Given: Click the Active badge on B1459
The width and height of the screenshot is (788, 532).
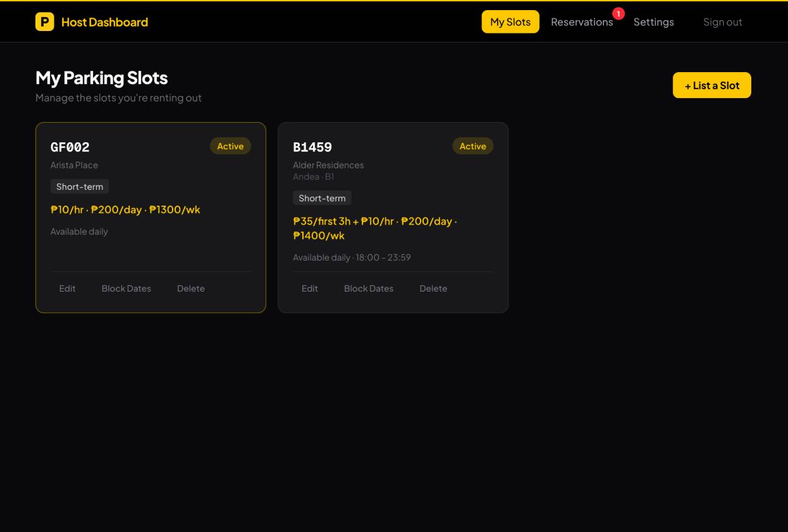Looking at the screenshot, I should [x=472, y=146].
